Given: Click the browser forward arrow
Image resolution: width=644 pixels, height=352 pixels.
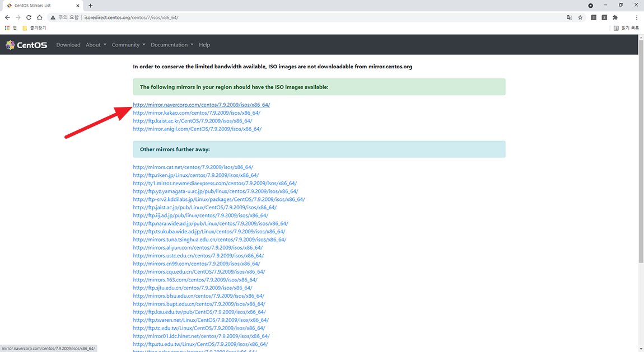Looking at the screenshot, I should click(x=18, y=18).
